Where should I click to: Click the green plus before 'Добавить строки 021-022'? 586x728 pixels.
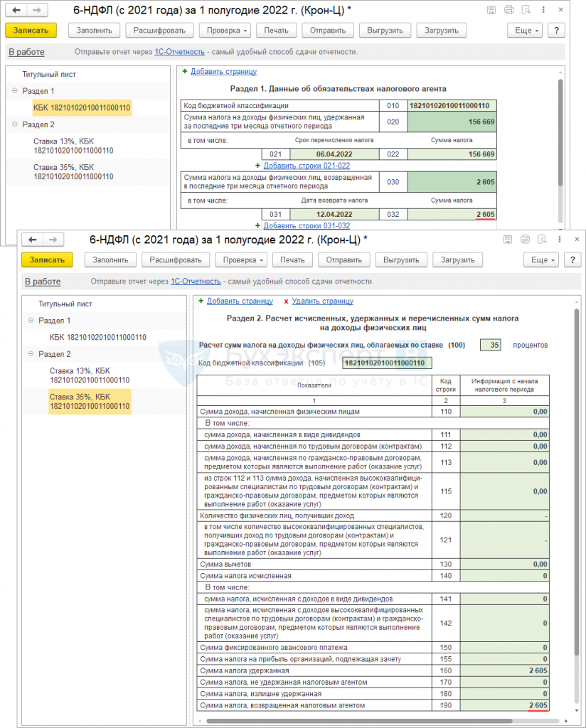[x=257, y=166]
